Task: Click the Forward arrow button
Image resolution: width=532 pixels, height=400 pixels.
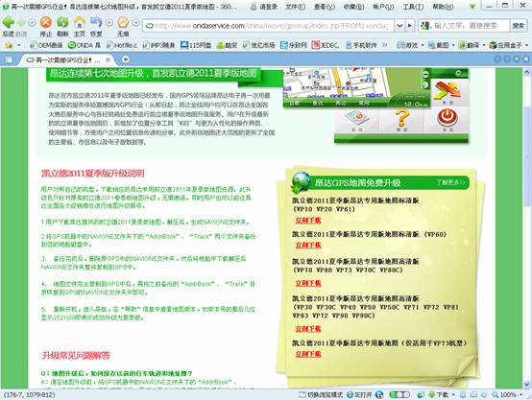Action: tap(21, 23)
